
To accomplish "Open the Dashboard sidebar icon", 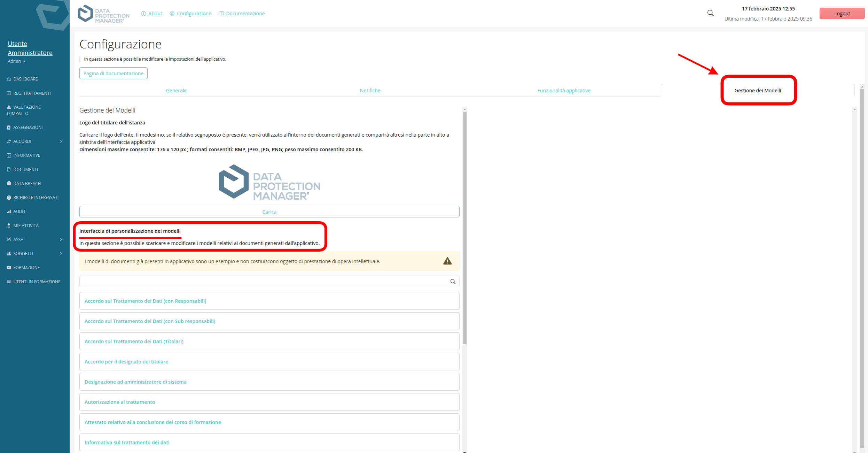I will (9, 79).
